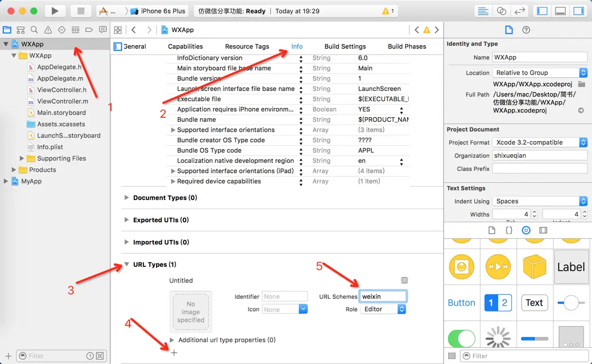Show the Code Snippet library

(x=509, y=230)
